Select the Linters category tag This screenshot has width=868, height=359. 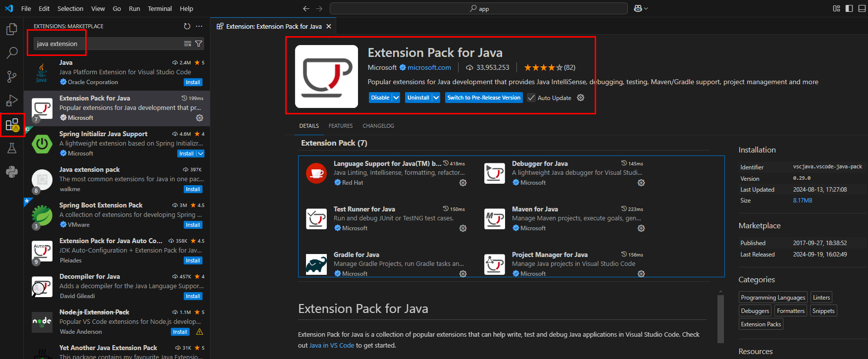(x=821, y=298)
